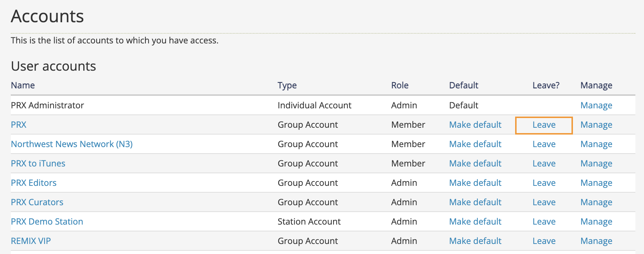Leave the REMIX VIP account
This screenshot has height=254, width=644.
tap(544, 241)
